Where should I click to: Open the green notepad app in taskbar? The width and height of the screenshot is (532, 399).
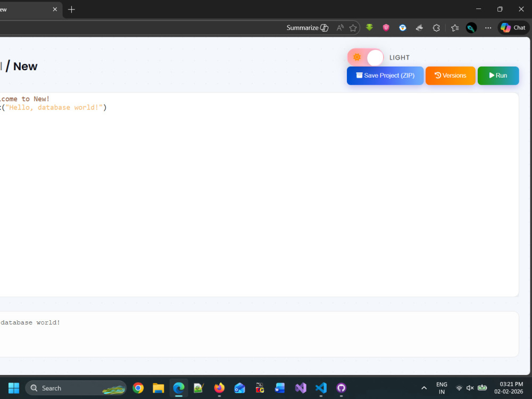(x=199, y=388)
